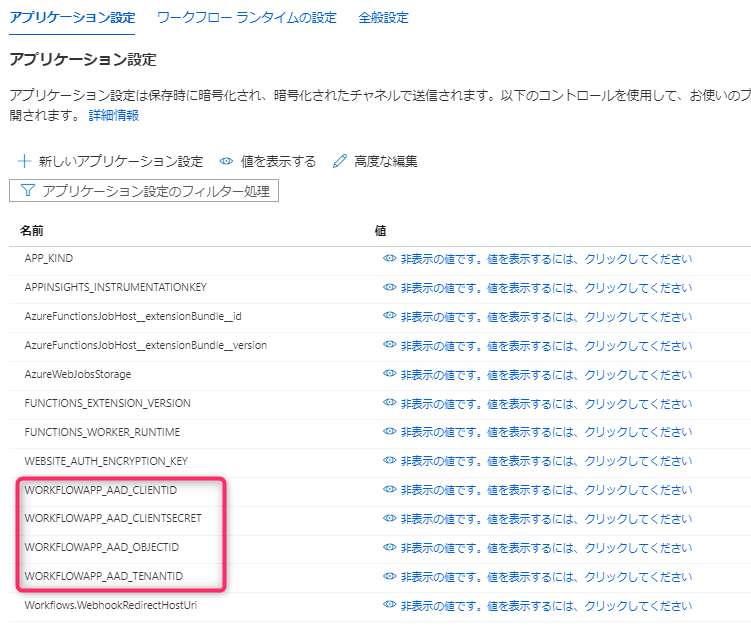Sort by the 名前 column header
The width and height of the screenshot is (751, 633).
tap(32, 231)
